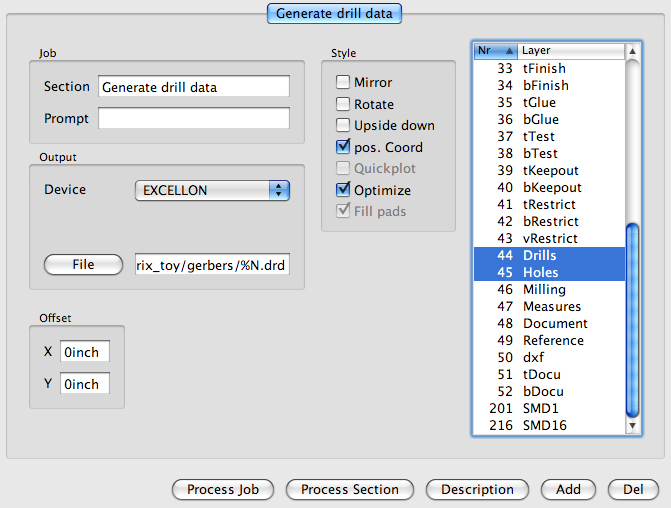The width and height of the screenshot is (671, 508).
Task: Click the Section name input field
Action: click(x=193, y=87)
